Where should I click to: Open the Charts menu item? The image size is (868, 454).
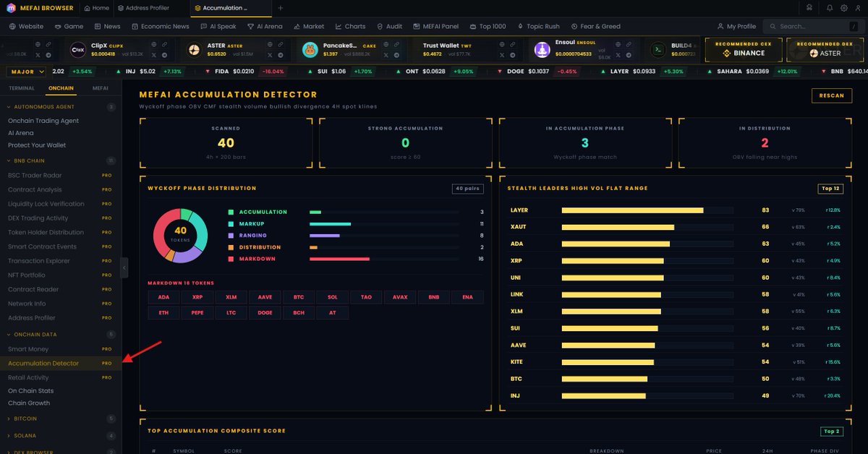point(350,26)
